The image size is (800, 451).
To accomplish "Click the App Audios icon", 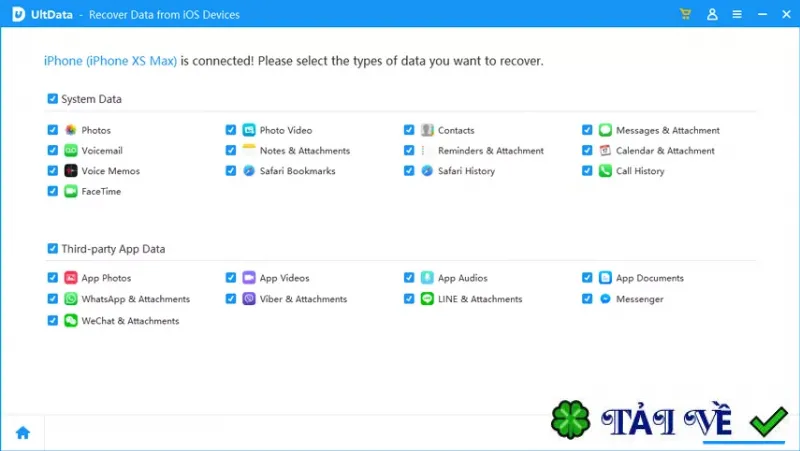I will pos(427,278).
